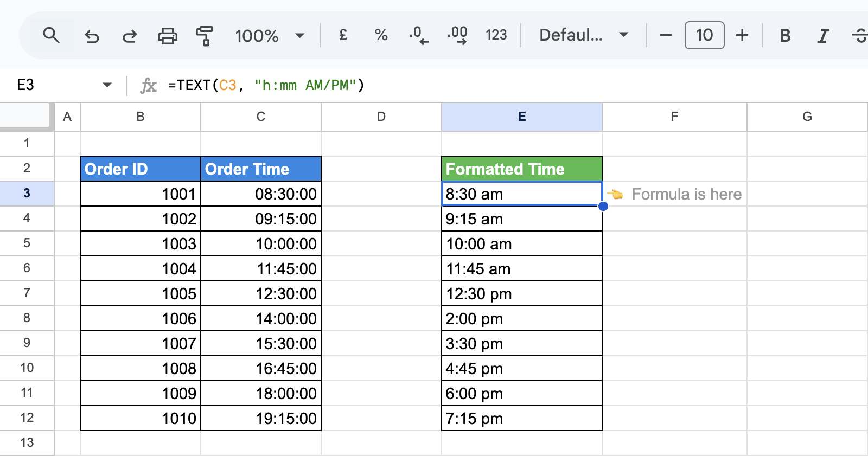Select cell showing 19:15:00
Viewport: 868px width, 456px height.
[x=261, y=418]
